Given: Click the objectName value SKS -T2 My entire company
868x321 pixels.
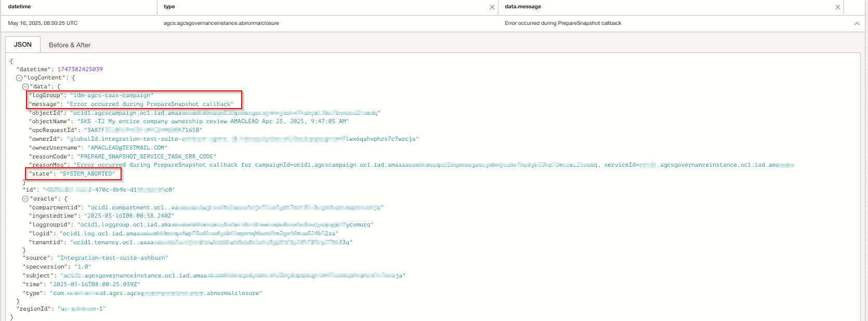Looking at the screenshot, I should click(x=213, y=122).
